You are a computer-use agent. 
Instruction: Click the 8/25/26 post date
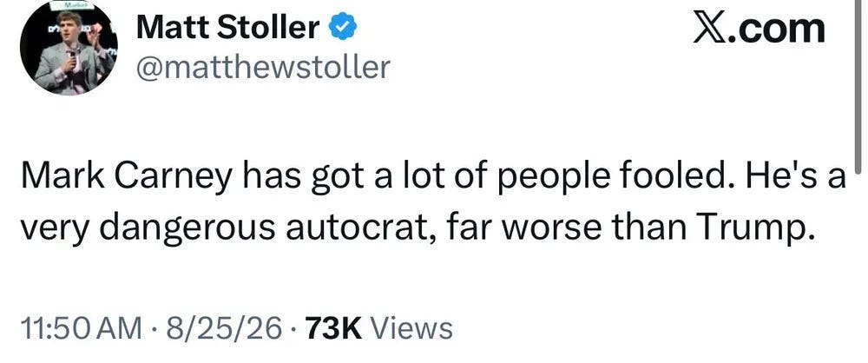(220, 328)
